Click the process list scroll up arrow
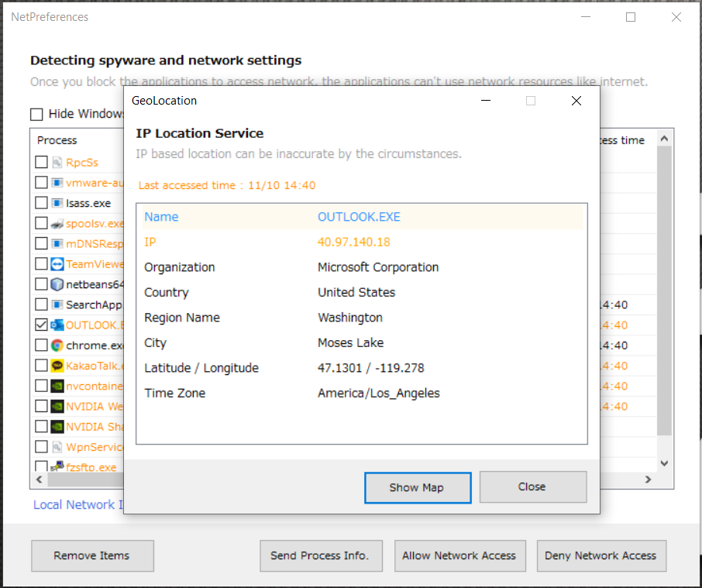Image resolution: width=702 pixels, height=588 pixels. pos(664,139)
